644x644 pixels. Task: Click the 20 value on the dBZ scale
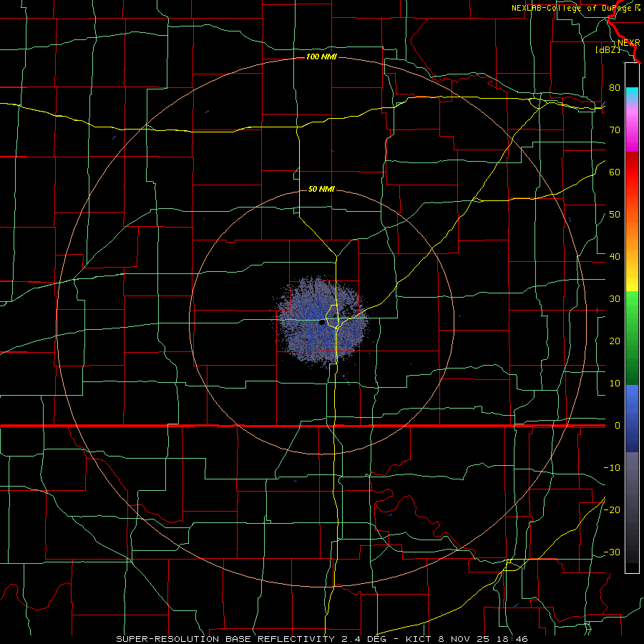tap(615, 341)
